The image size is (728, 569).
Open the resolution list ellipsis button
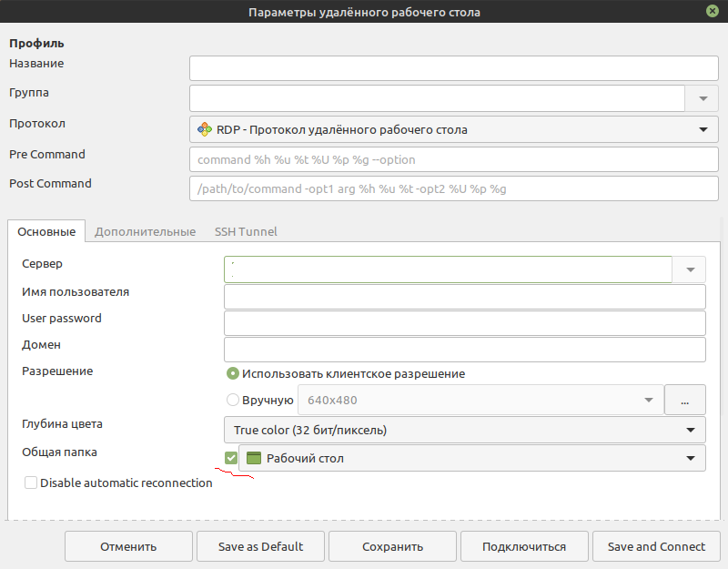[685, 400]
